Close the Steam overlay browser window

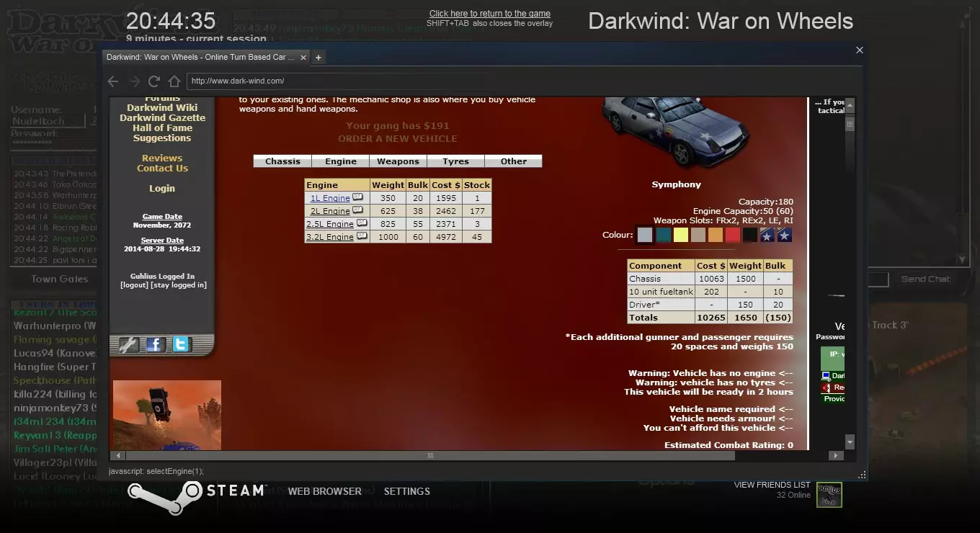(x=859, y=50)
